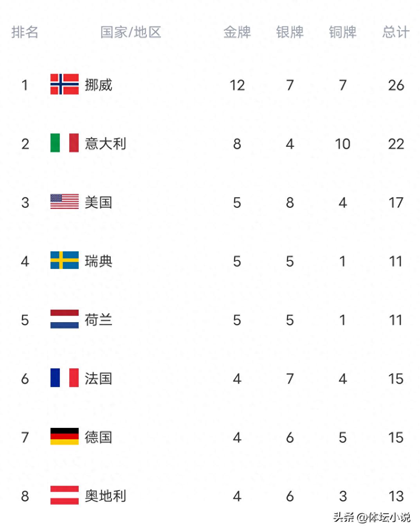Image resolution: width=420 pixels, height=532 pixels.
Task: Open the 挪威 country name link
Action: (x=99, y=85)
